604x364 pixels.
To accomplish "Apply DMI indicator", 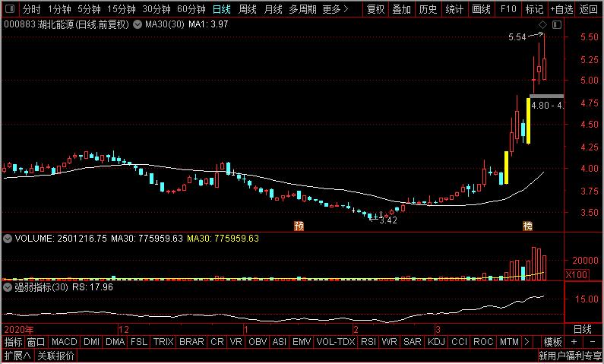I will pos(92,342).
